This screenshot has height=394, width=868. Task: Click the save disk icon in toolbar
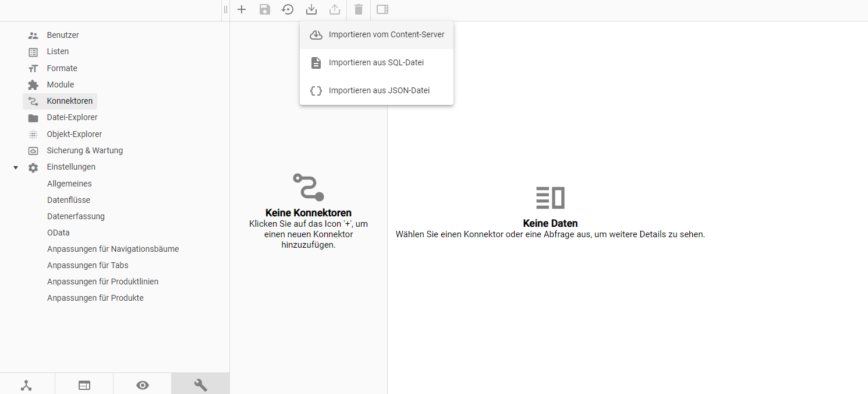pyautogui.click(x=265, y=9)
